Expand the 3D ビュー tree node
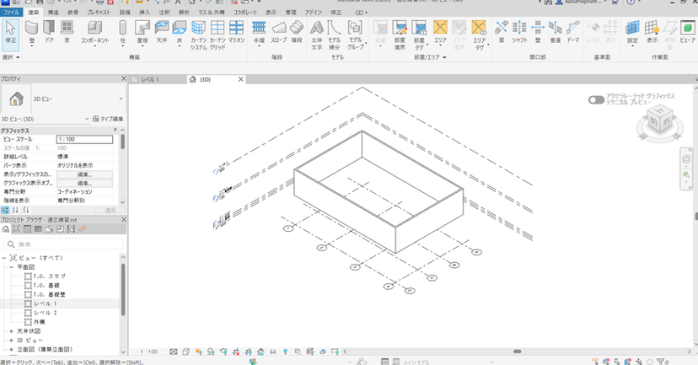698x365 pixels. 11,341
